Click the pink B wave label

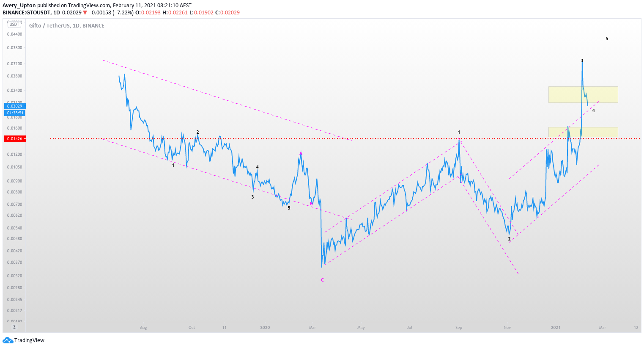pos(311,204)
